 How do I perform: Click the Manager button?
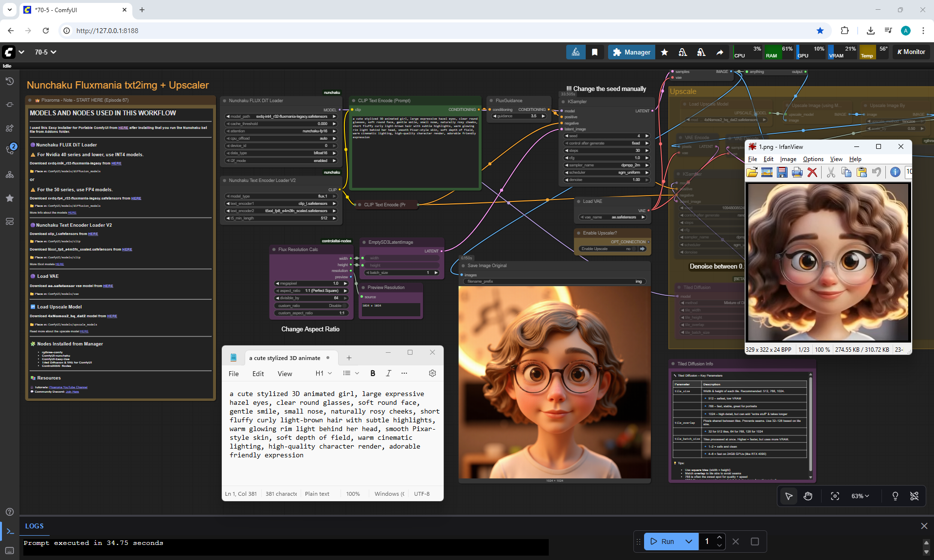tap(631, 52)
